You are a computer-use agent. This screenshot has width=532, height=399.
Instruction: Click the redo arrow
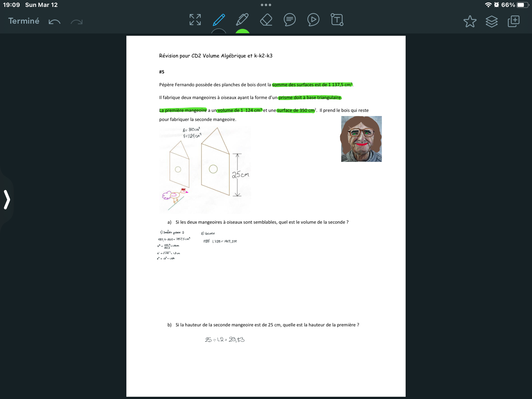[x=77, y=22]
